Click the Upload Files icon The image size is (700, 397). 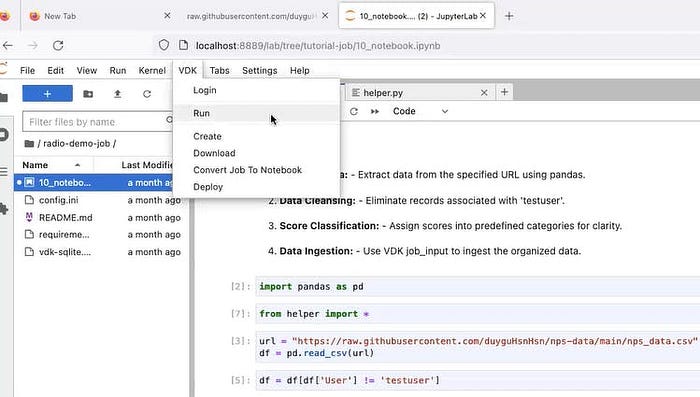[x=117, y=94]
